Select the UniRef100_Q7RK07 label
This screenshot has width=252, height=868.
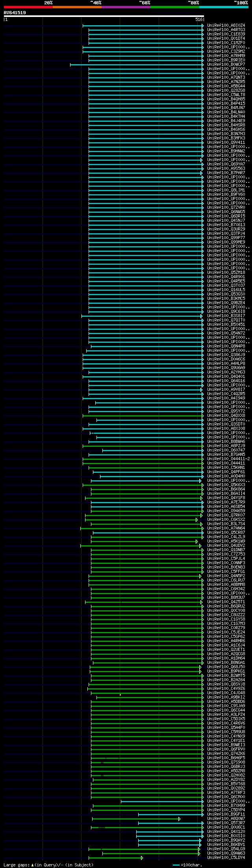(226, 515)
